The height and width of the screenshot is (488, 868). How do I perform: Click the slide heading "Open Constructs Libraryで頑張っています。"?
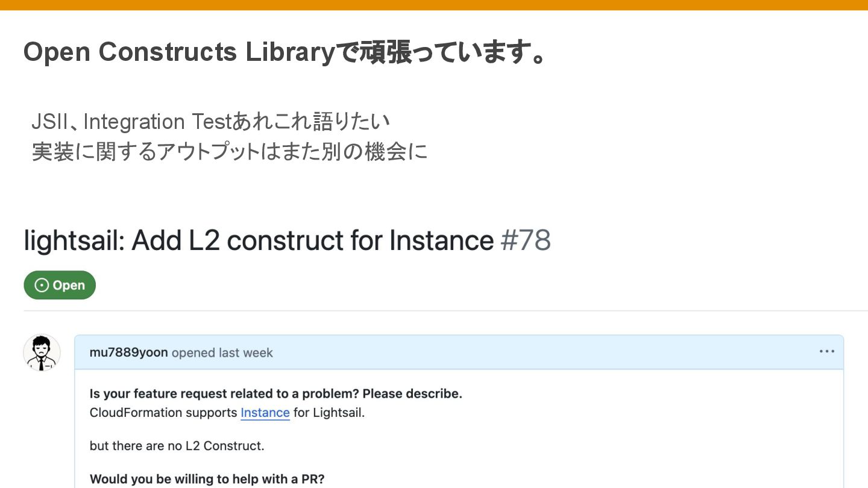point(285,52)
